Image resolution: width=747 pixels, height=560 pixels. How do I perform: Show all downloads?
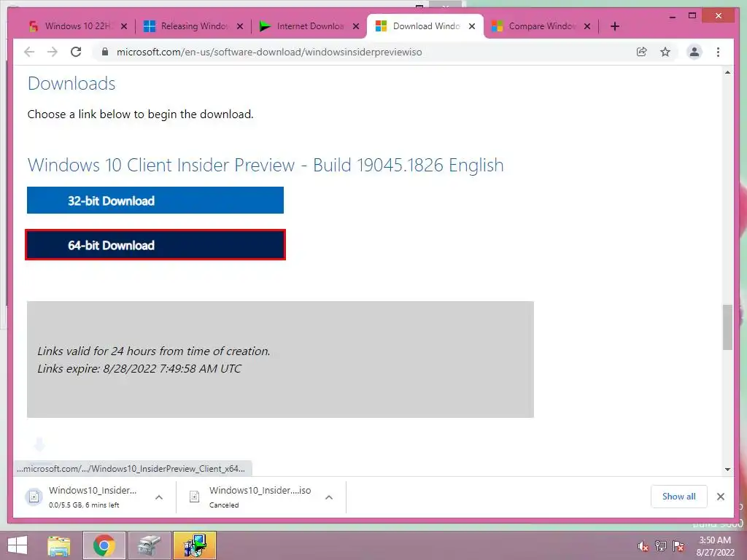679,497
